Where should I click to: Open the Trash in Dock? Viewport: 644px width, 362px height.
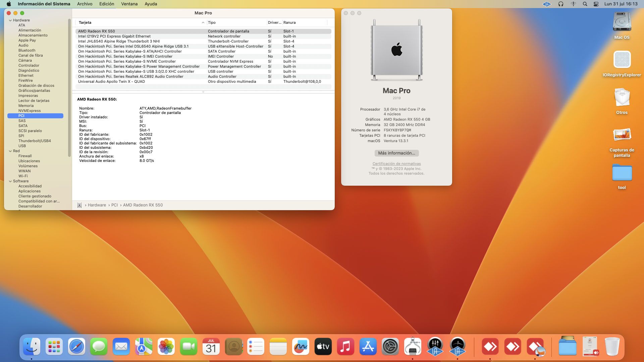pos(612,347)
